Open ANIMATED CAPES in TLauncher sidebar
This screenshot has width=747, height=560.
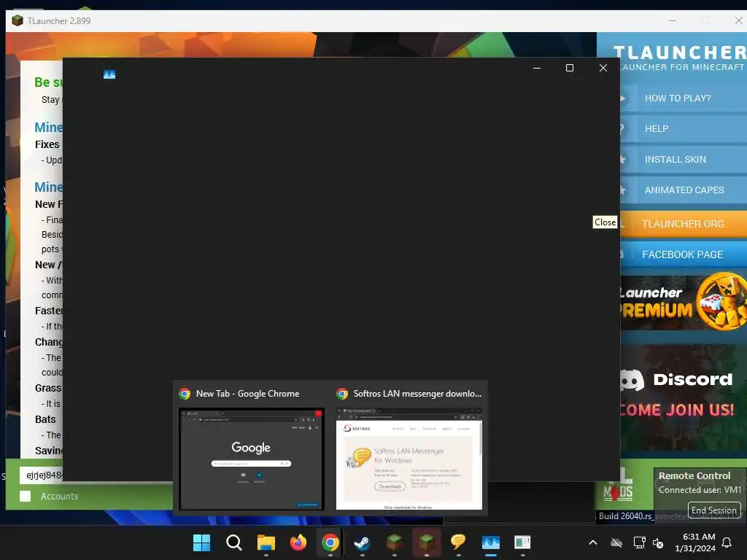pos(684,190)
